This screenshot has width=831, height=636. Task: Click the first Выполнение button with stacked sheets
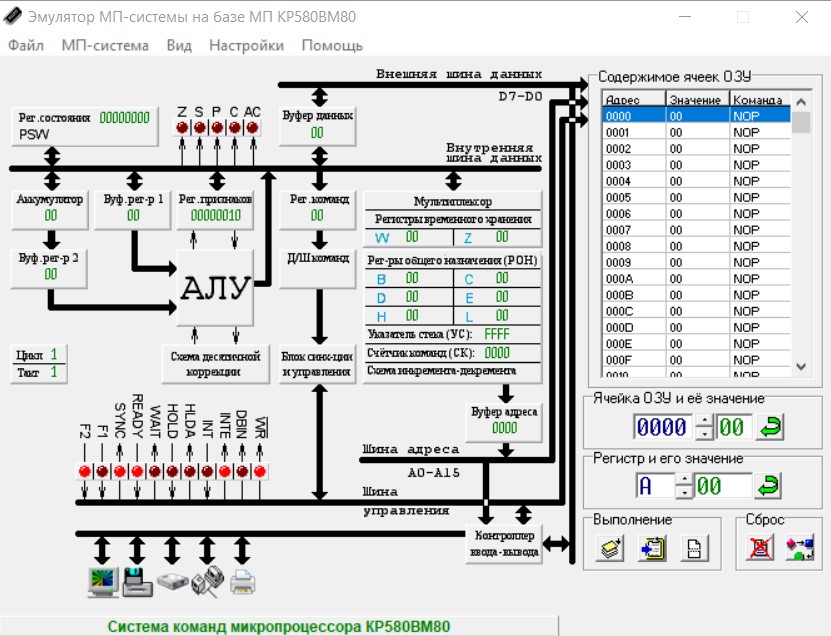(611, 548)
